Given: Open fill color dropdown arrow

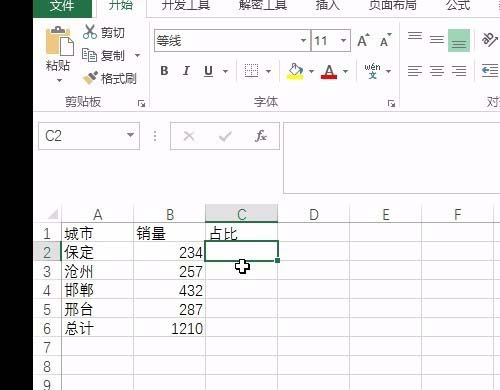Looking at the screenshot, I should click(x=311, y=71).
